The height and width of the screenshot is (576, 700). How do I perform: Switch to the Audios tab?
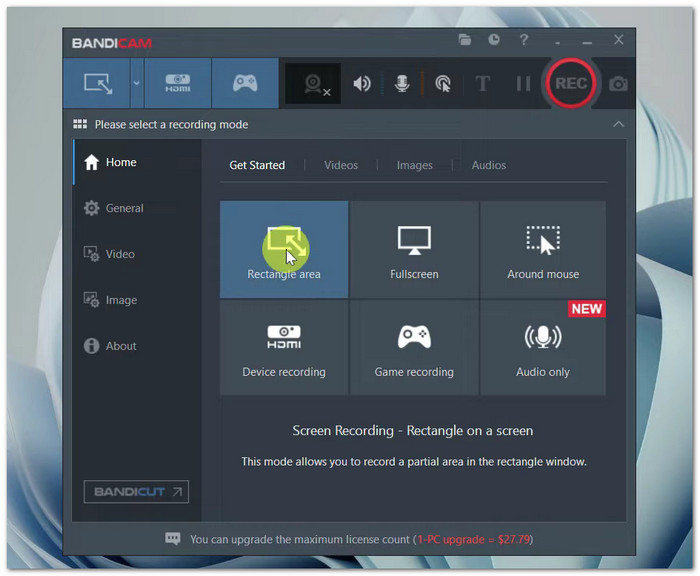489,165
